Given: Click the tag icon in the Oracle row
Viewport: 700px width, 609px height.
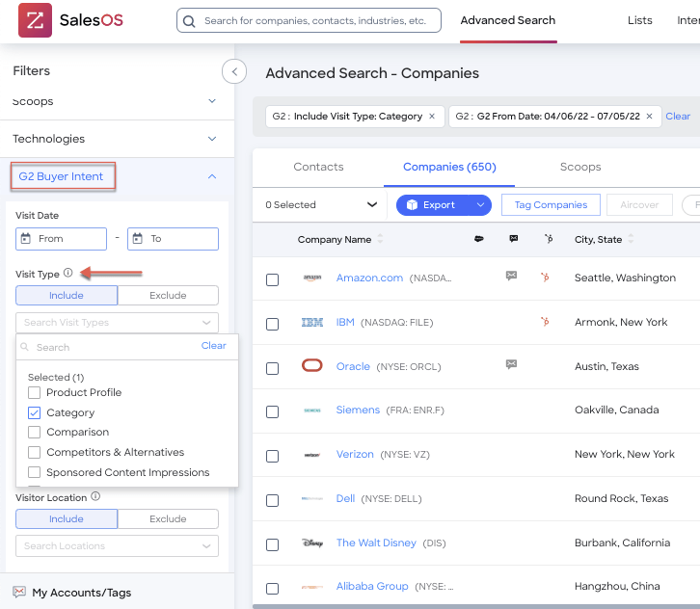Looking at the screenshot, I should pyautogui.click(x=511, y=364).
